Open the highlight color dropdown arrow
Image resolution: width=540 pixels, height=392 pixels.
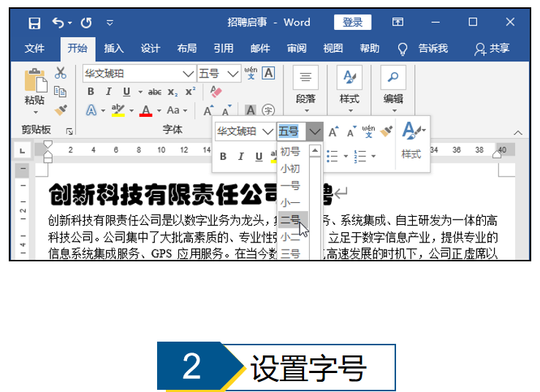click(132, 110)
